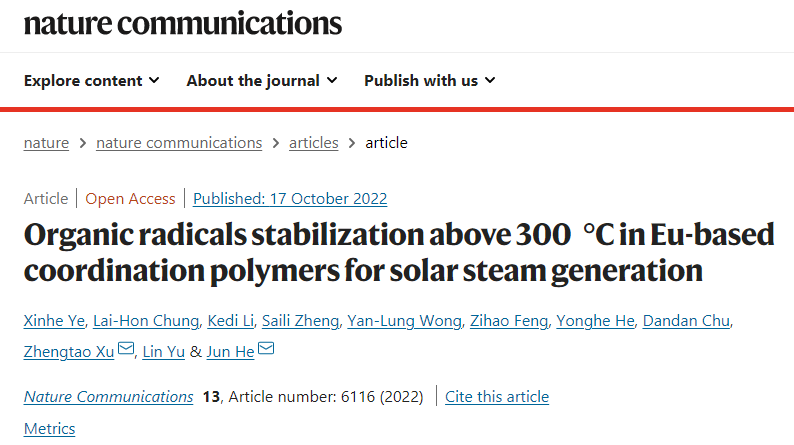The image size is (794, 445).
Task: Click the Published: 17 October 2022 link
Action: pyautogui.click(x=290, y=198)
